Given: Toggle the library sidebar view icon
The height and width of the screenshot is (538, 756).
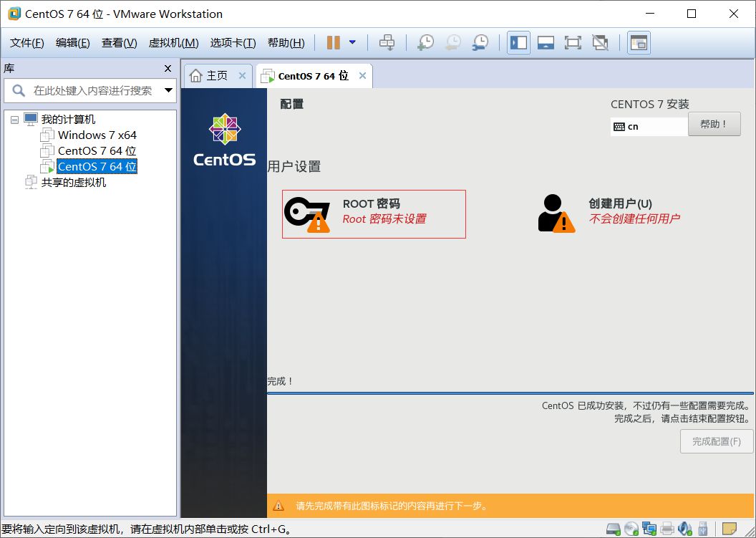Looking at the screenshot, I should 519,42.
